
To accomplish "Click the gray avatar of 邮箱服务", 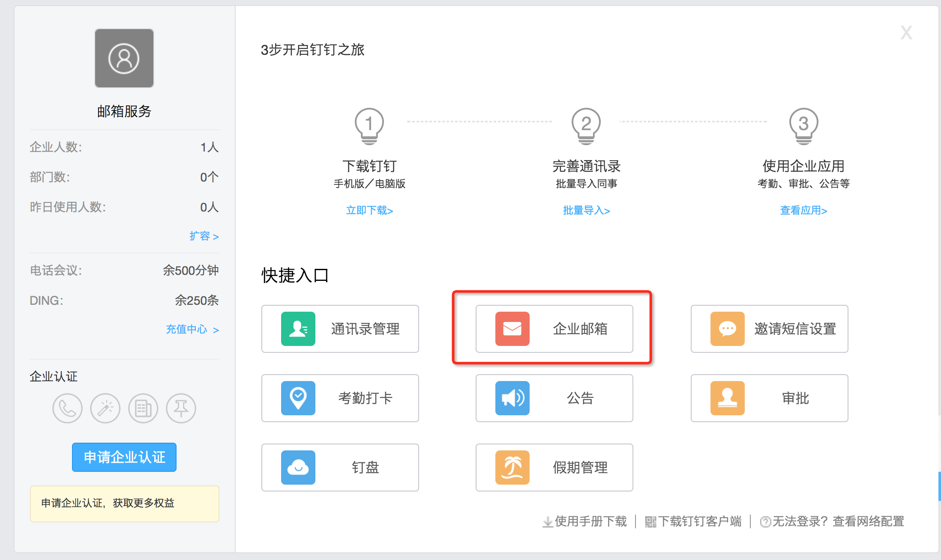I will [x=124, y=58].
